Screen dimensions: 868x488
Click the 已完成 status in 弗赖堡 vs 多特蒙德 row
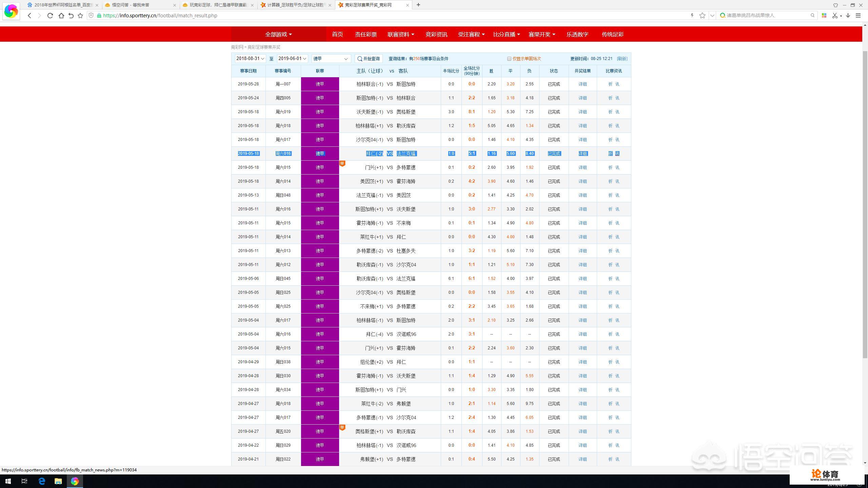pyautogui.click(x=554, y=459)
